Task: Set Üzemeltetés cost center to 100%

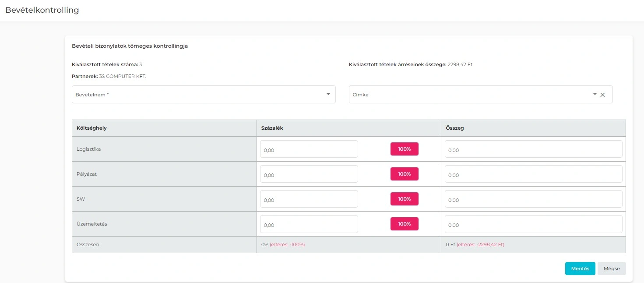Action: 404,224
